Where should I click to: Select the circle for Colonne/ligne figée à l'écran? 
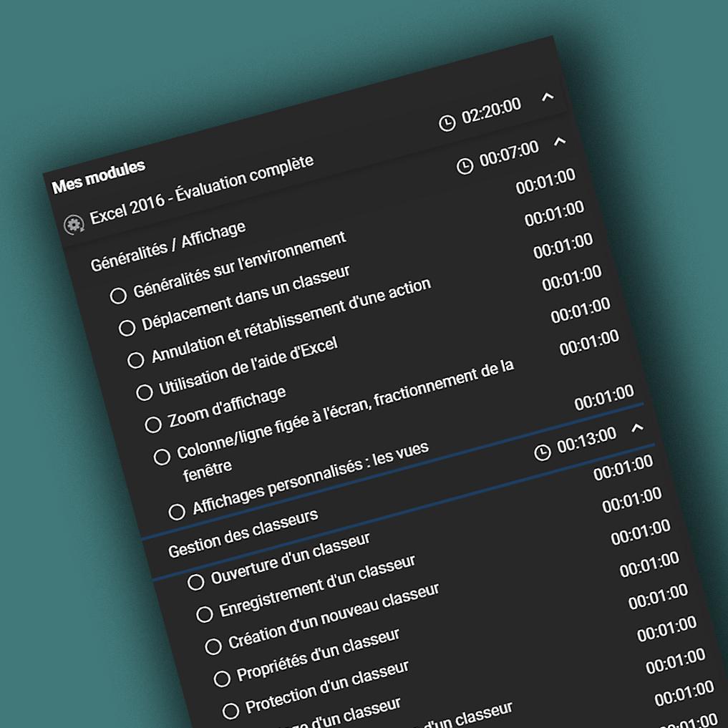tap(162, 457)
